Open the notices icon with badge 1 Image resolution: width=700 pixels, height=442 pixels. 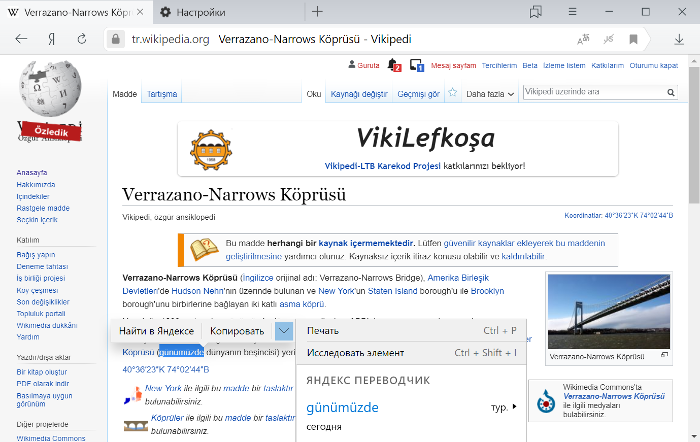click(416, 65)
